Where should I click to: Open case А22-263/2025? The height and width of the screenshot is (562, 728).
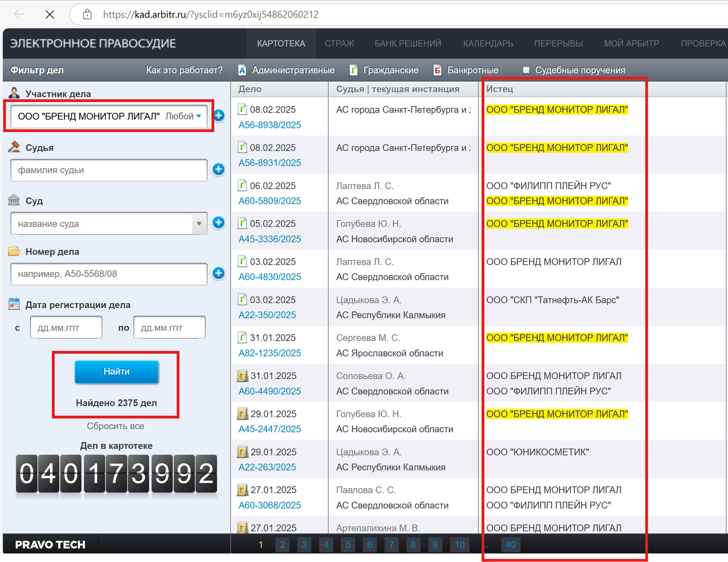(x=267, y=467)
